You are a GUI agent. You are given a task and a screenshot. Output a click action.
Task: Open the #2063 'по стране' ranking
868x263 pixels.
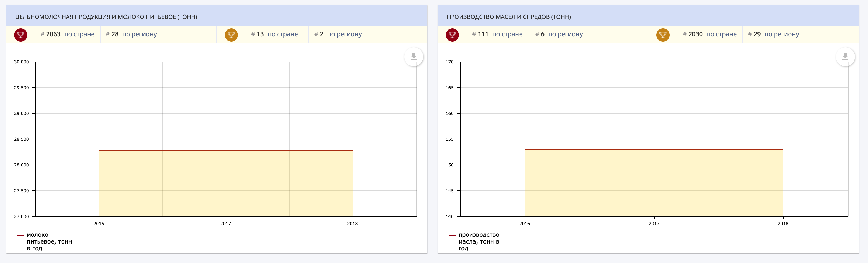point(67,34)
